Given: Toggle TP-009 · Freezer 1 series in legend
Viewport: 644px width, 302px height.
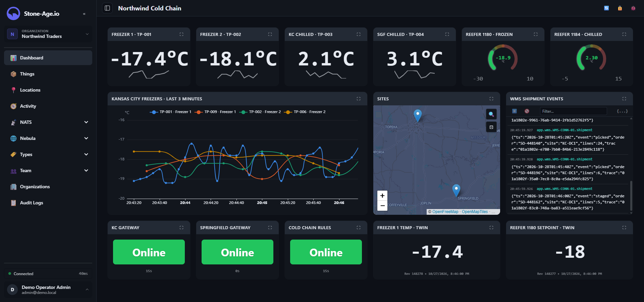Looking at the screenshot, I should (215, 112).
